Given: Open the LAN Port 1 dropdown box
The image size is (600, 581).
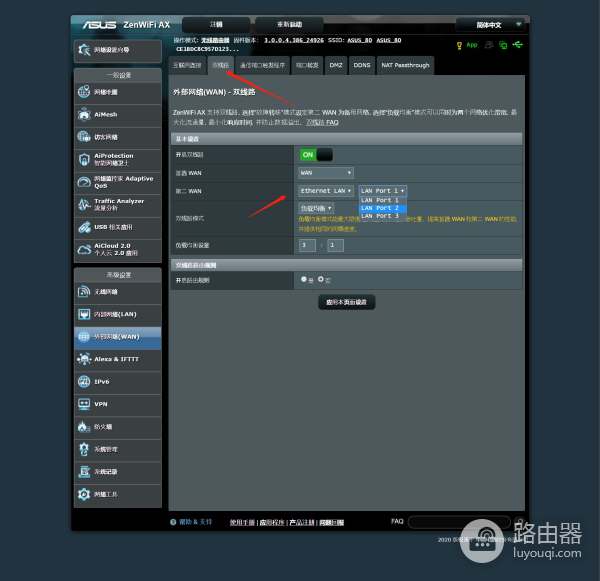Looking at the screenshot, I should point(383,191).
